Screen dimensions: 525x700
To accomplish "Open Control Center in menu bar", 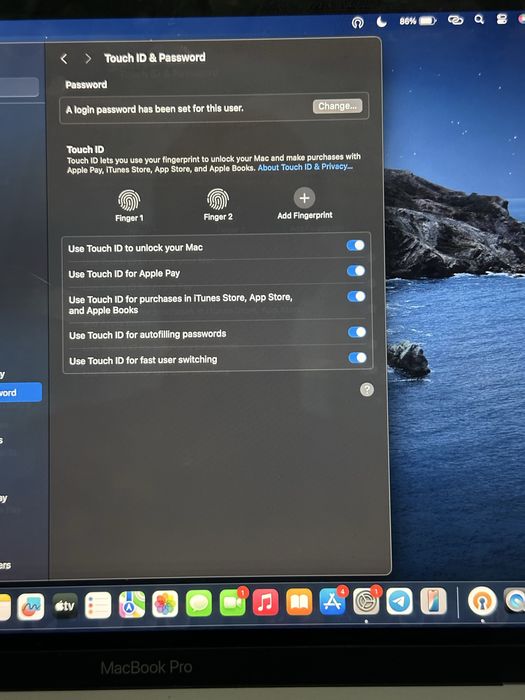I will pyautogui.click(x=502, y=19).
